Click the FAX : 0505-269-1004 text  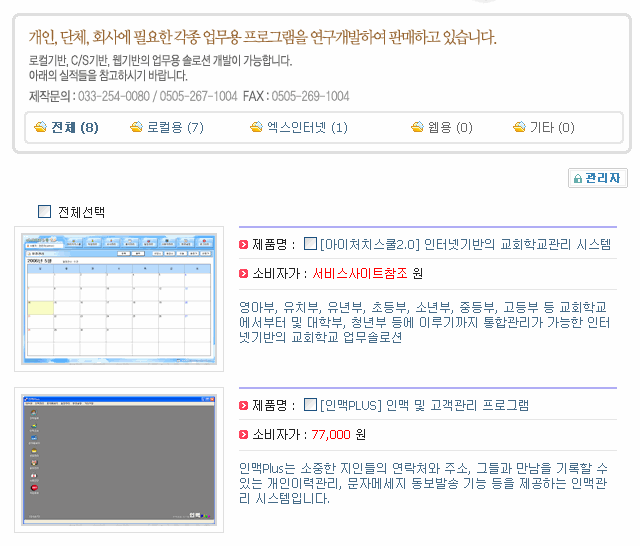296,96
